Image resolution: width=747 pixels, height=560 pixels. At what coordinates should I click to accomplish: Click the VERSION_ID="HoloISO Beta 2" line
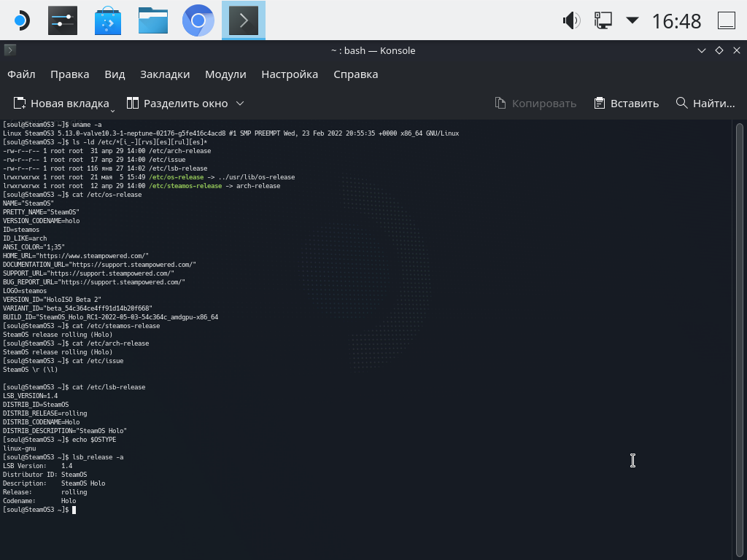(x=52, y=300)
